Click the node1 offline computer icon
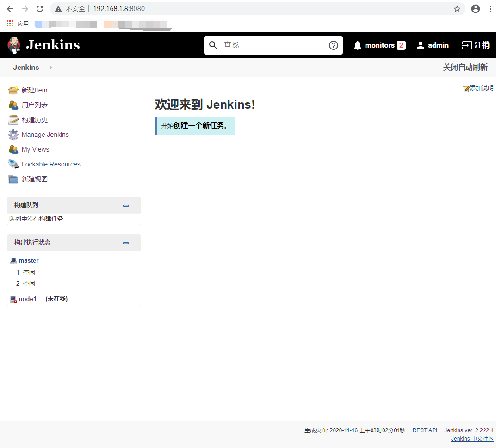Screen dimensions: 496x448 tap(13, 300)
